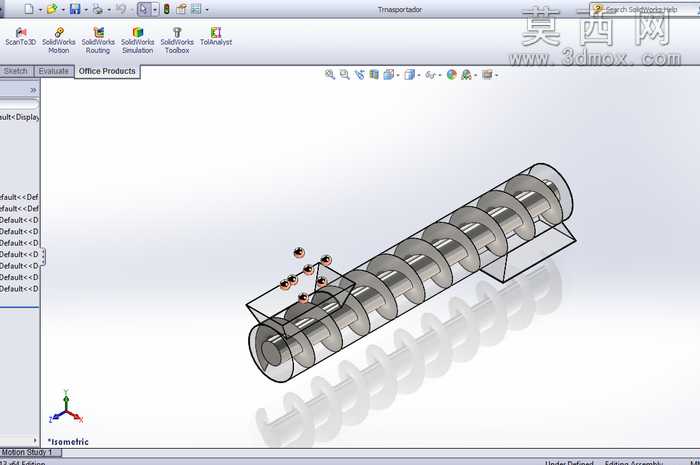Click the Open folder icon
Screen dimensions: 700x465
click(52, 9)
